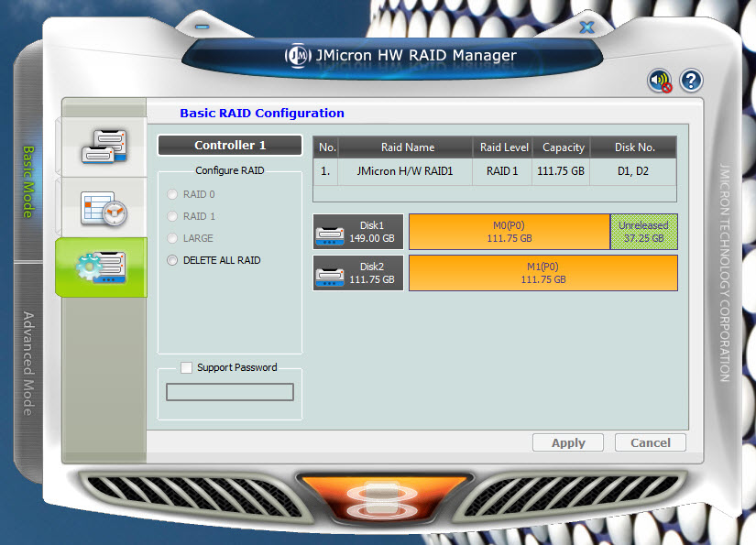The height and width of the screenshot is (545, 756).
Task: Click the password input field
Action: (230, 392)
